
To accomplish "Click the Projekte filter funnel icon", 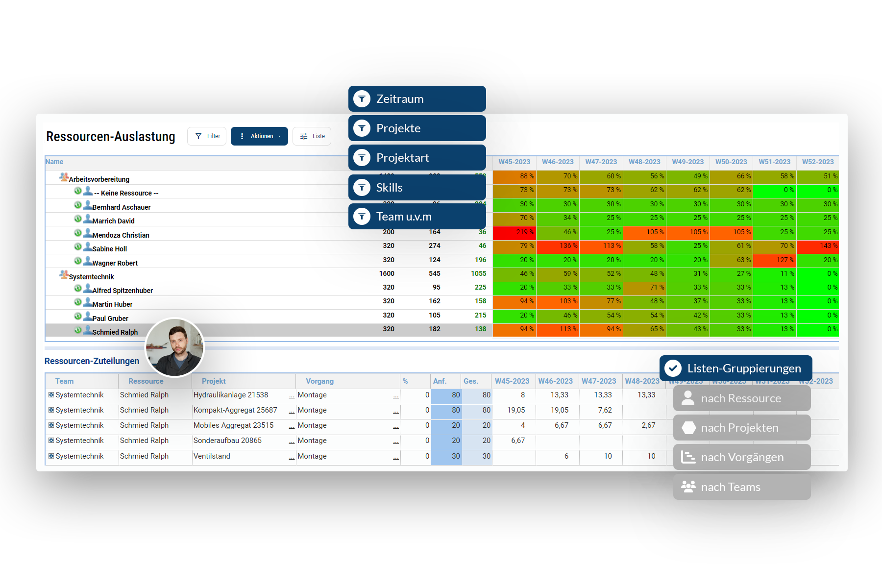I will click(x=362, y=128).
